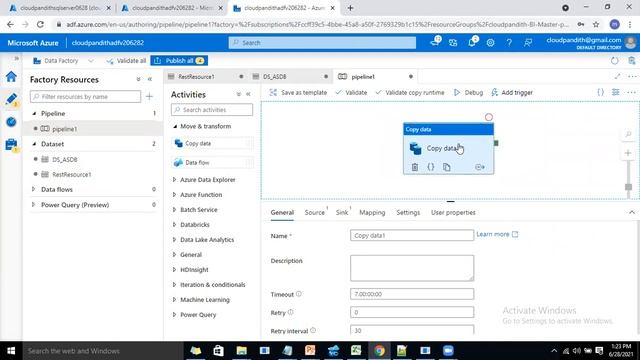Viewport: 640px width, 360px height.
Task: Collapse the Pipeline tree section
Action: tap(34, 113)
